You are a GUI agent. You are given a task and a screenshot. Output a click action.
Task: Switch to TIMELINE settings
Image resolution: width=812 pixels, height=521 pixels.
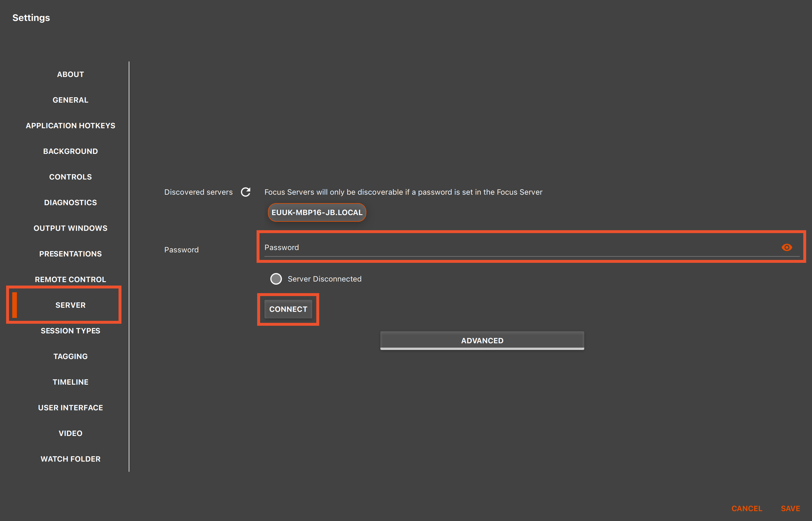tap(70, 382)
